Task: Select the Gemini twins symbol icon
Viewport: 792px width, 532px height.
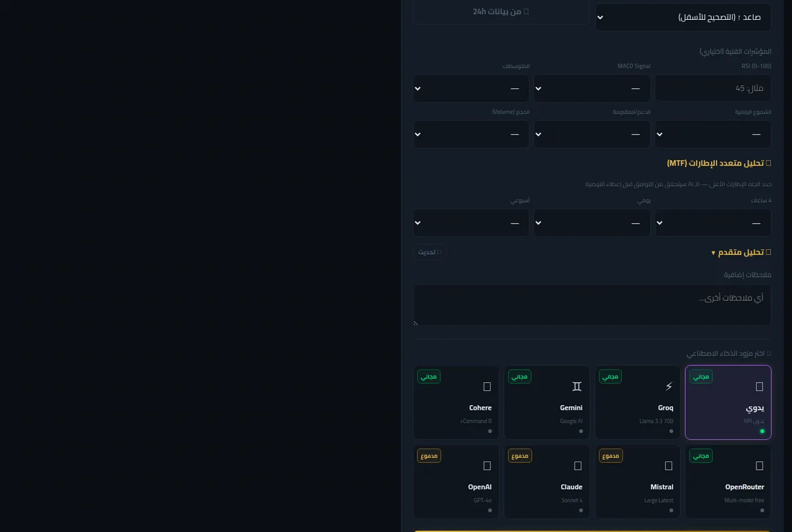Action: [x=577, y=386]
